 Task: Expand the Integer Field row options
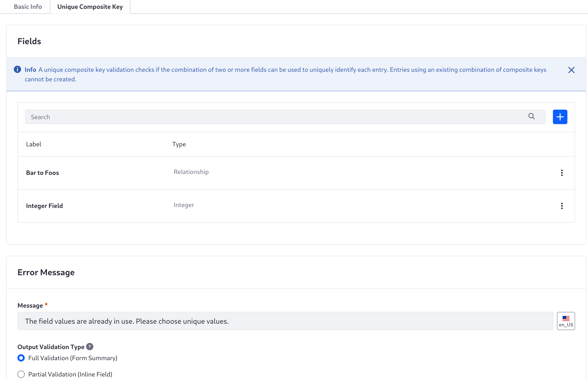(562, 206)
